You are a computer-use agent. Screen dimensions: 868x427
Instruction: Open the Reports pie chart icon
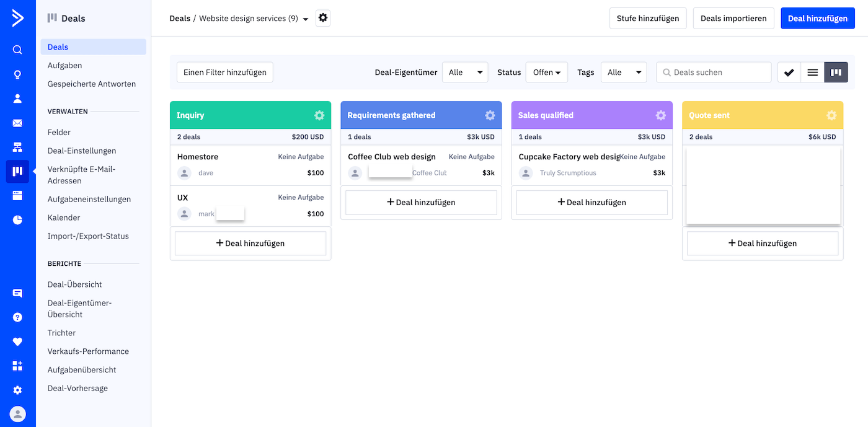tap(17, 220)
